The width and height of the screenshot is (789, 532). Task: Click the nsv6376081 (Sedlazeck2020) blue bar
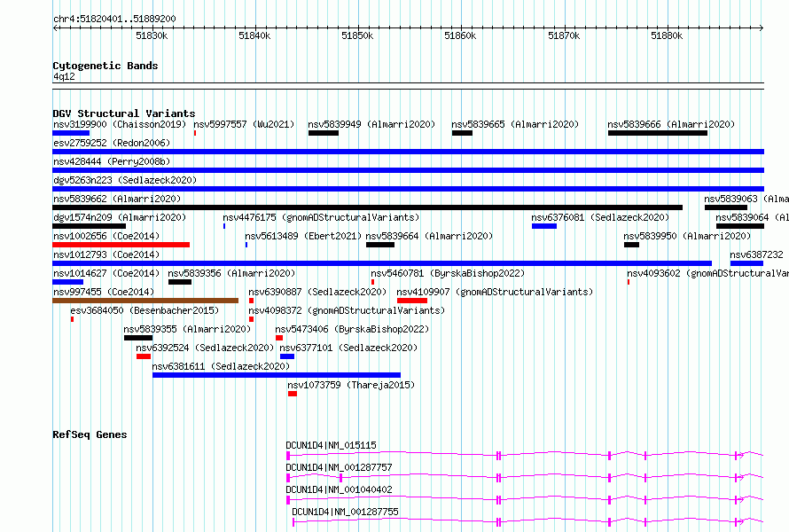(x=544, y=226)
